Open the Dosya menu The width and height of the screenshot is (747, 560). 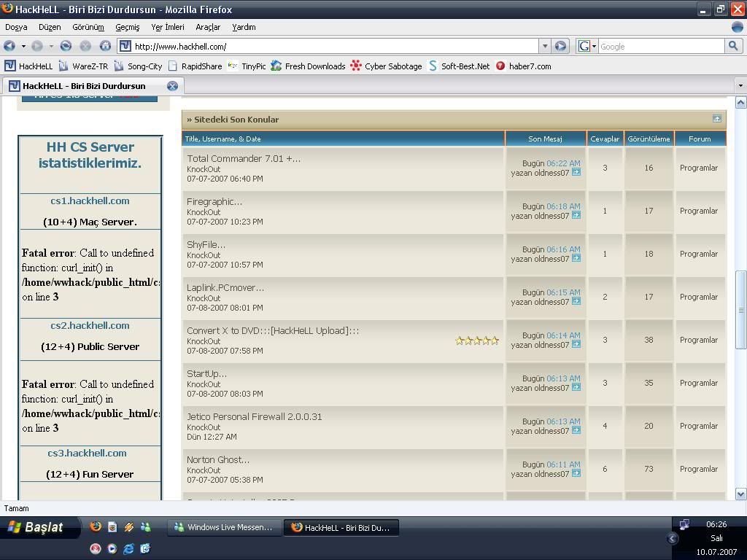[16, 27]
